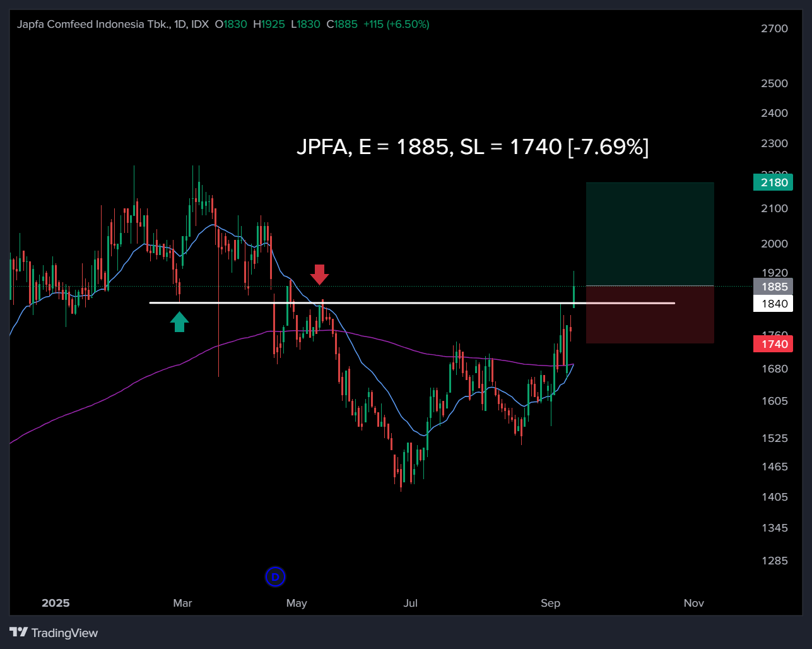Click the Japfa Comfeed Indonesia Tbk. symbol title

click(x=94, y=24)
